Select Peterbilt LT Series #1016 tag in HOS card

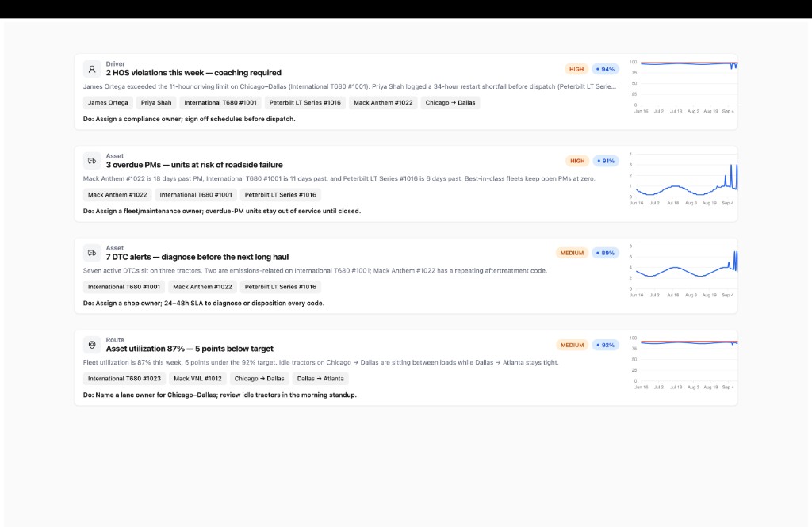click(x=305, y=102)
